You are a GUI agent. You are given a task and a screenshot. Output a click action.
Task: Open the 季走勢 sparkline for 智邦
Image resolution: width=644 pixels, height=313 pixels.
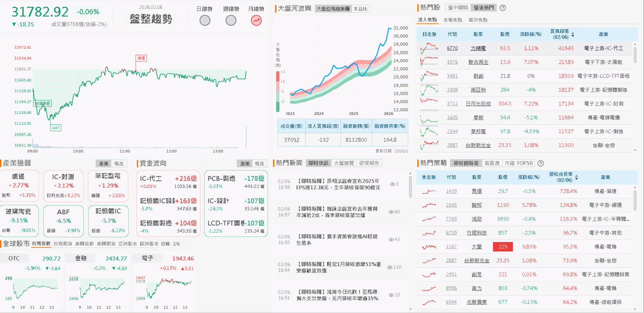click(x=429, y=205)
